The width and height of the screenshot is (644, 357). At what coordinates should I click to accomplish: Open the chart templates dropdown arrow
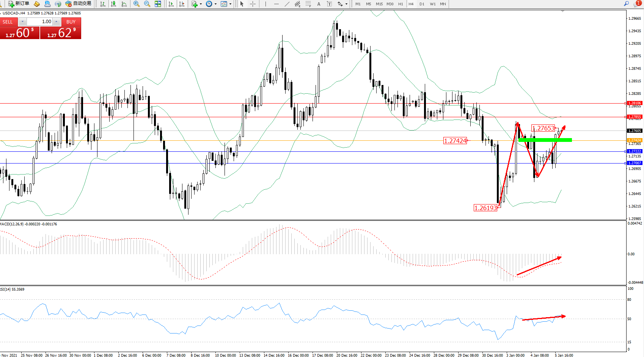tap(230, 4)
